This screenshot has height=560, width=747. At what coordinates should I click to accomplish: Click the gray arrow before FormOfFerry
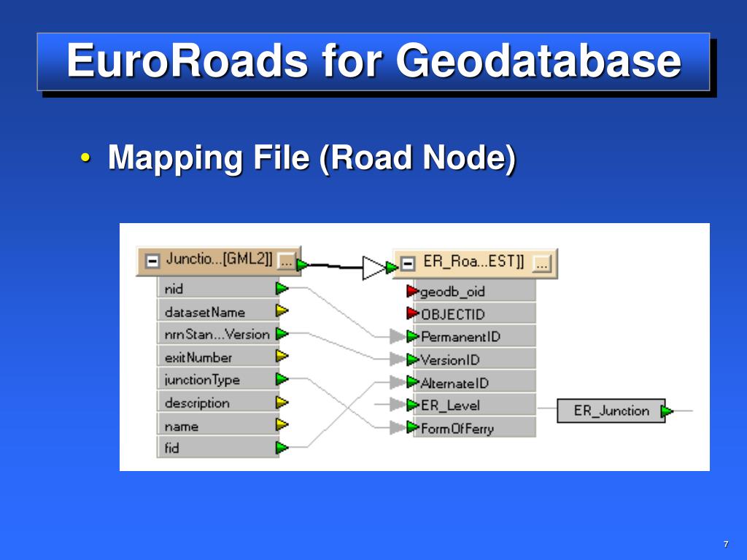point(398,427)
